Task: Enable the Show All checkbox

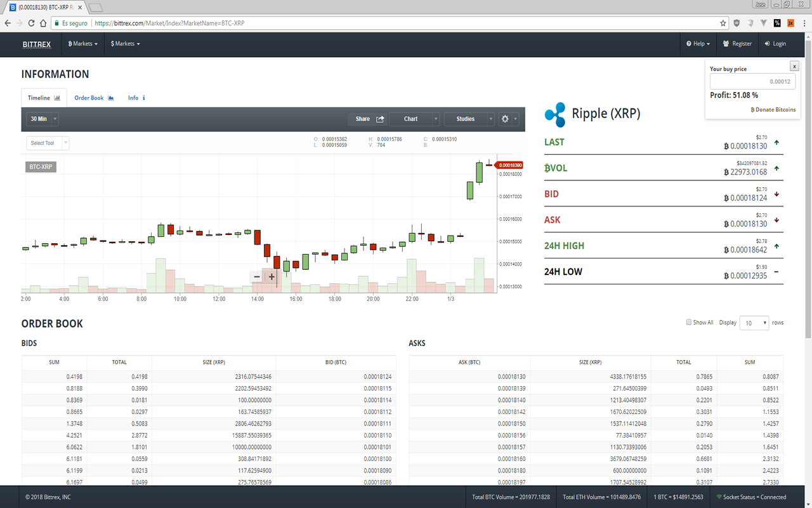Action: point(689,322)
